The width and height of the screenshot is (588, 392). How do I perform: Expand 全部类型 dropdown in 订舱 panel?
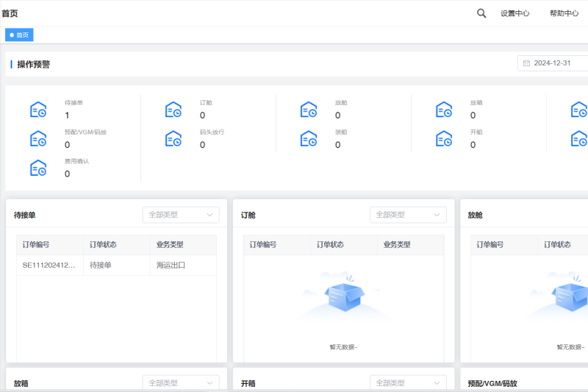coord(408,215)
